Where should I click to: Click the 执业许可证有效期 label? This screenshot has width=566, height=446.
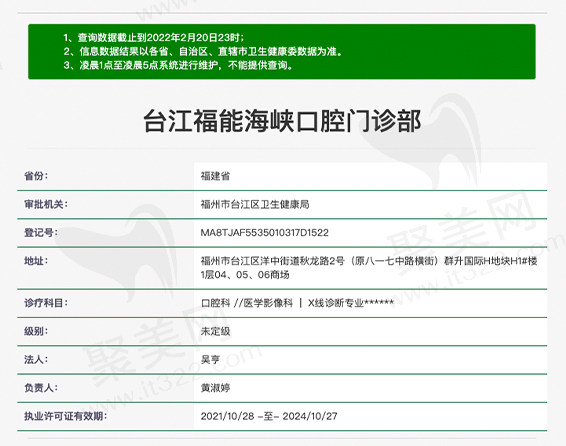click(x=66, y=416)
